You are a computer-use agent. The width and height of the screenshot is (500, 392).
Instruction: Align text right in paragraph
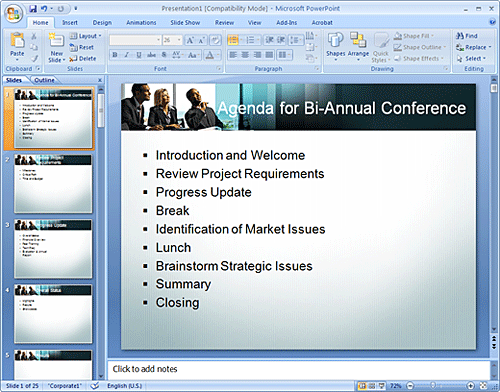point(257,55)
